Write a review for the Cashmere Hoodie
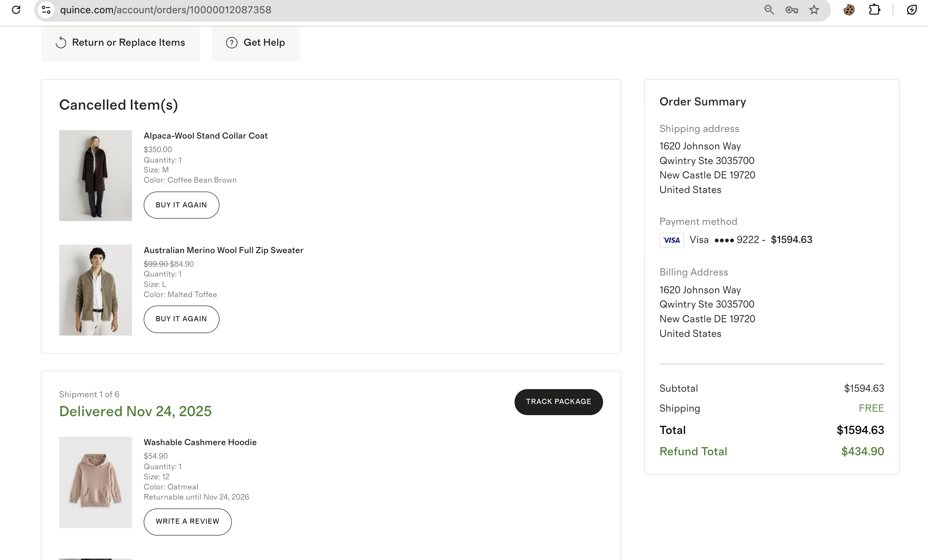 (x=187, y=522)
